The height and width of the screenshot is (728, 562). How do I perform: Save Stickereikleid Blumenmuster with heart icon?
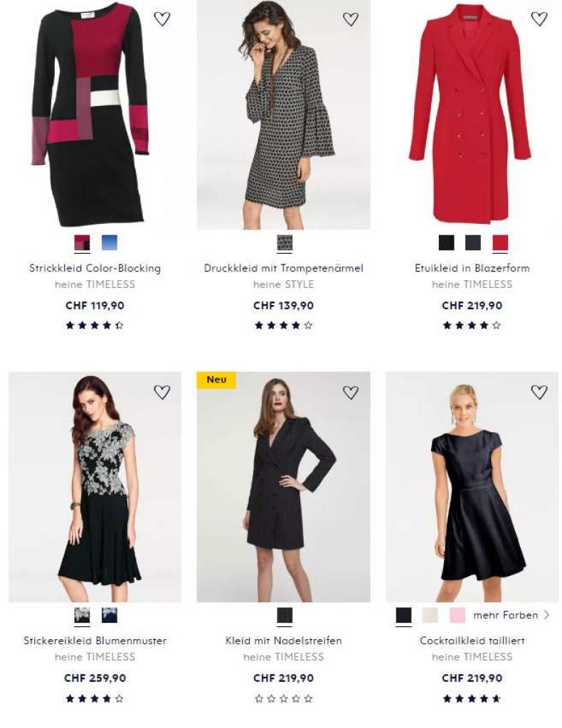(x=162, y=392)
